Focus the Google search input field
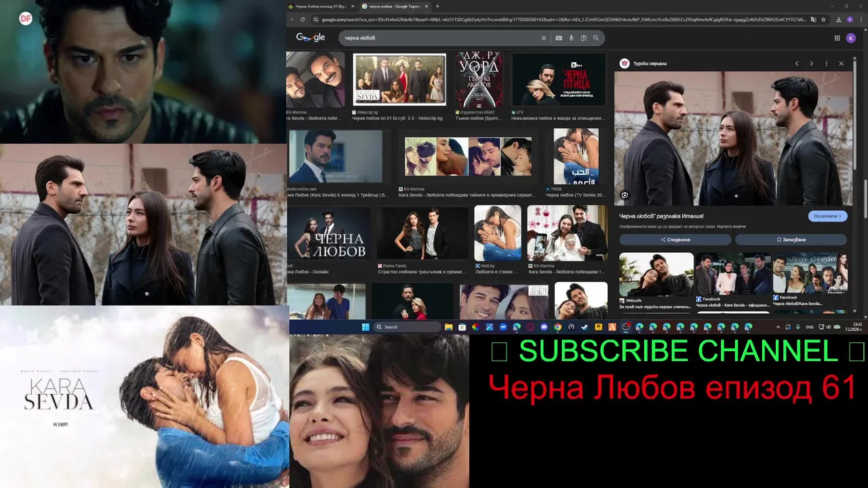This screenshot has height=488, width=868. click(x=441, y=38)
